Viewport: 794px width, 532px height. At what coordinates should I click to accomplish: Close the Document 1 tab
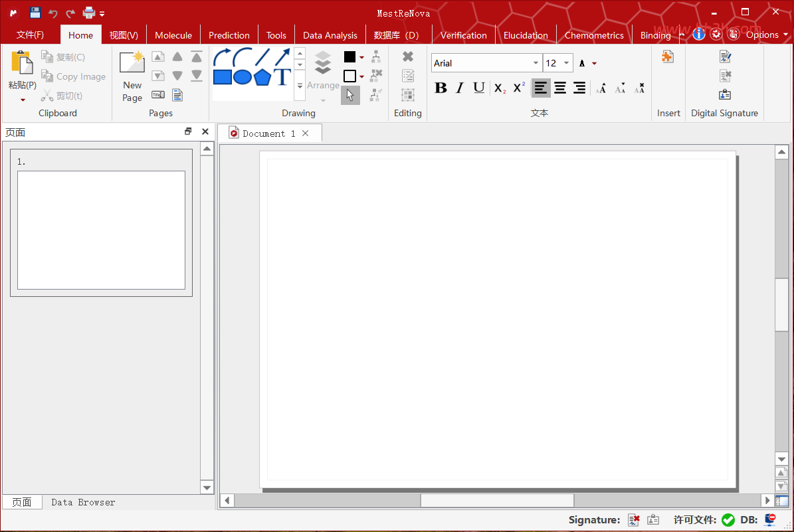point(306,133)
